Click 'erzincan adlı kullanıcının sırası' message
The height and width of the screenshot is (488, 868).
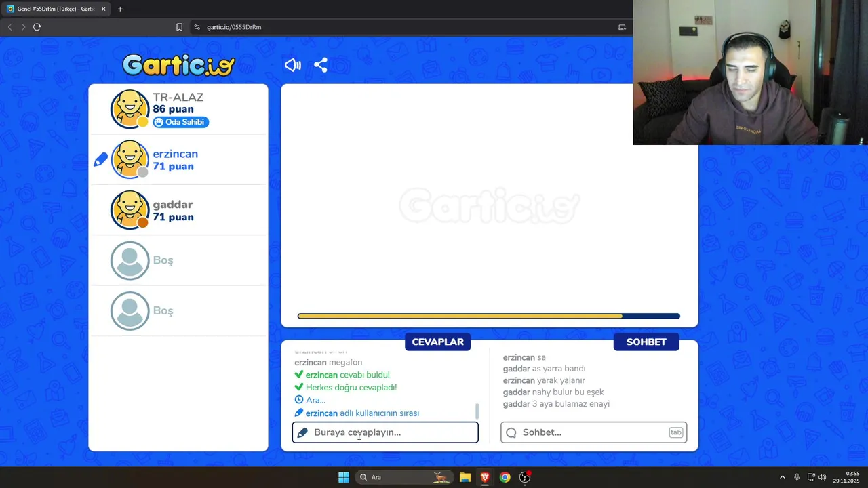(x=357, y=413)
